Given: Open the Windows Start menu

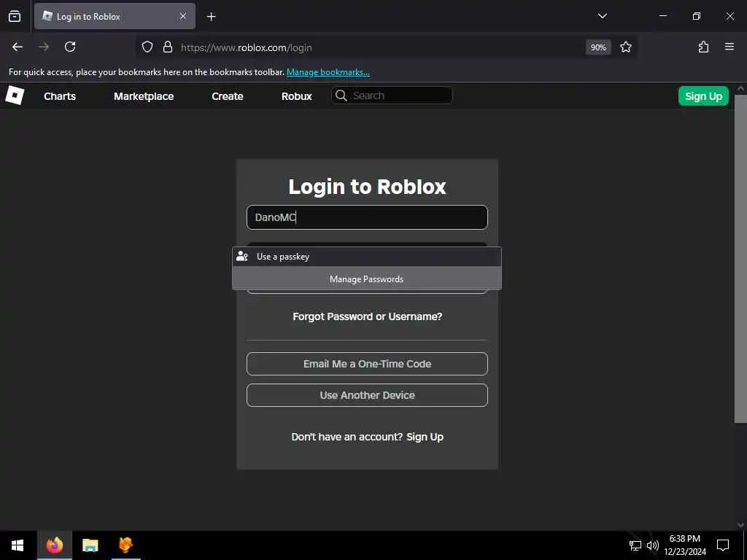Looking at the screenshot, I should coord(18,545).
